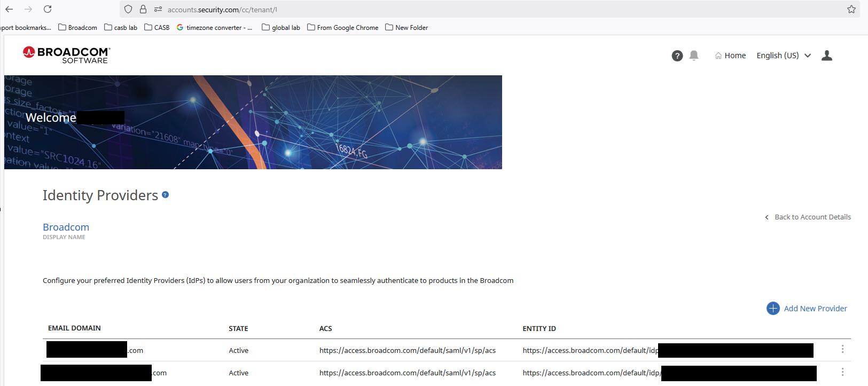This screenshot has width=868, height=386.
Task: Go back to the previous page
Action: [9, 9]
